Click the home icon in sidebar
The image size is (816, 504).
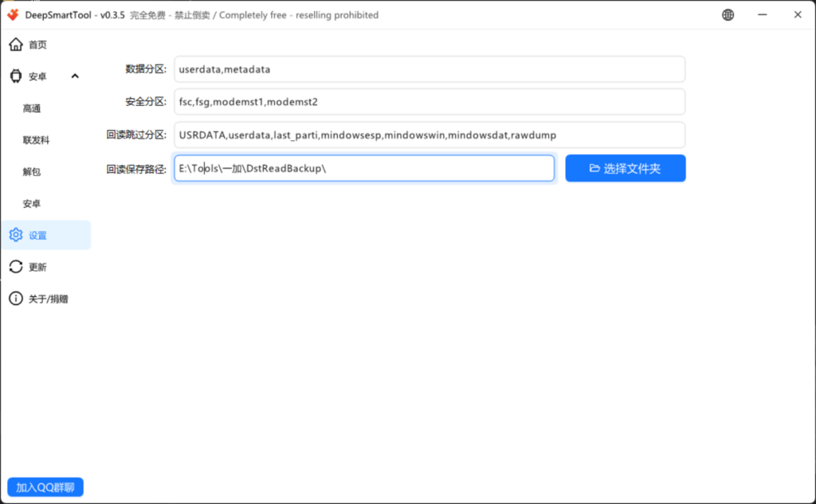click(x=15, y=45)
